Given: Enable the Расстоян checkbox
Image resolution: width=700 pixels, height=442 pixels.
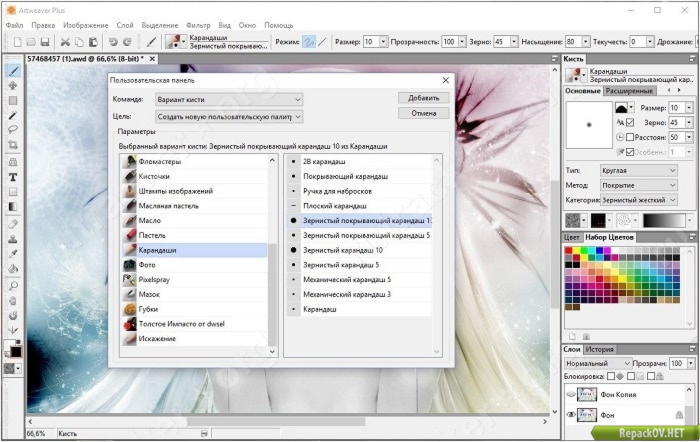Looking at the screenshot, I should coord(630,137).
